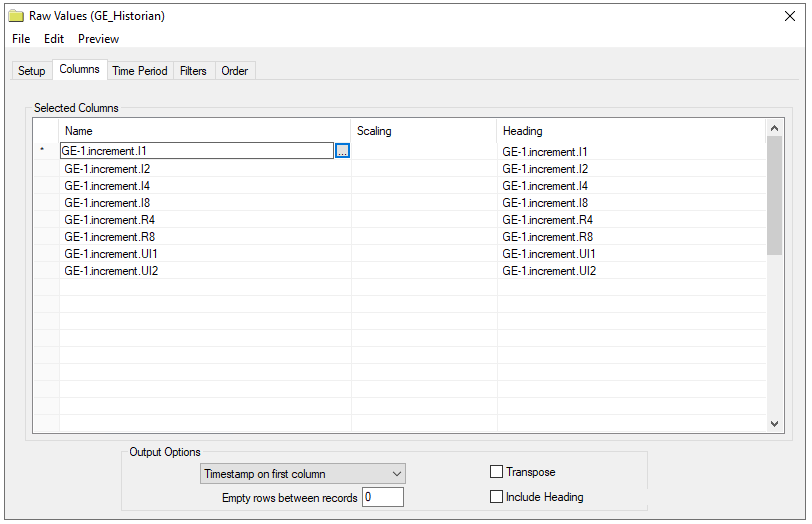Viewport: 812px width, 524px height.
Task: Enable the Transpose checkbox
Action: coord(496,472)
